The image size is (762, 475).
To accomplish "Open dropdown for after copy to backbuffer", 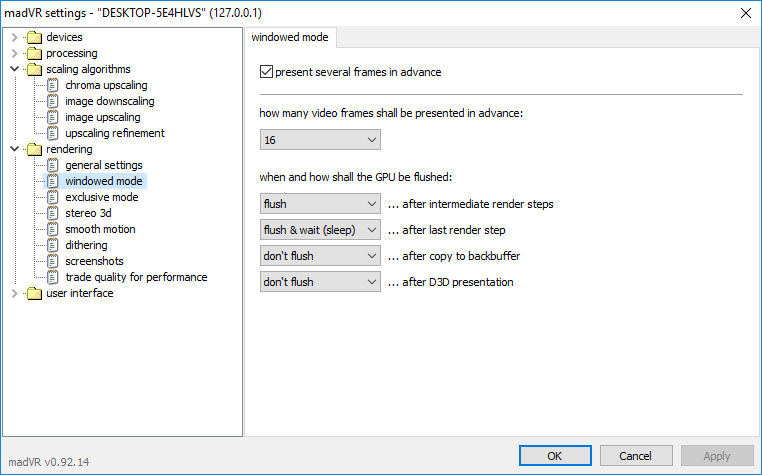I will pos(320,256).
